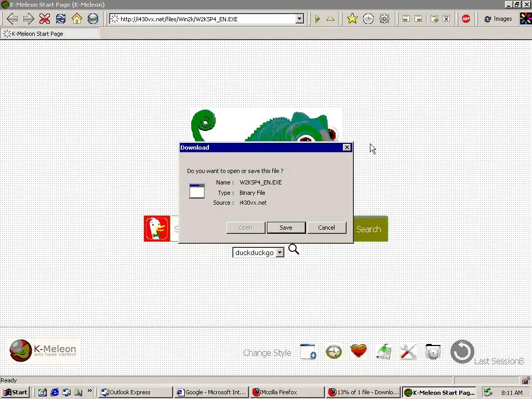Click the green Go arrow next to URL bar

point(317,19)
